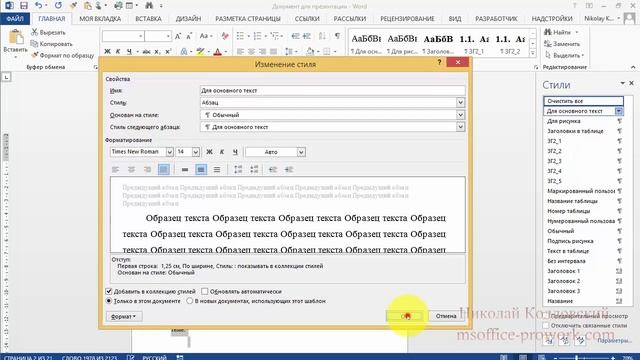Click the Italic button in the dialog
This screenshot has height=360, width=640.
222,152
